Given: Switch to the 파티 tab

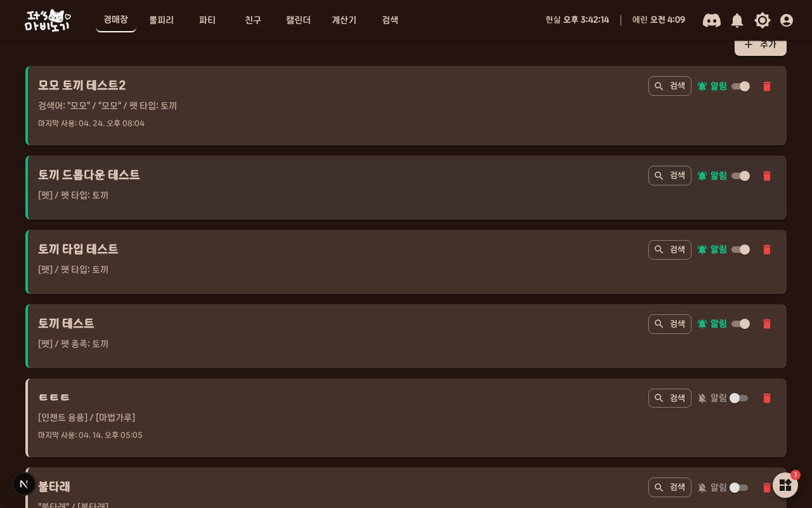Looking at the screenshot, I should [207, 20].
